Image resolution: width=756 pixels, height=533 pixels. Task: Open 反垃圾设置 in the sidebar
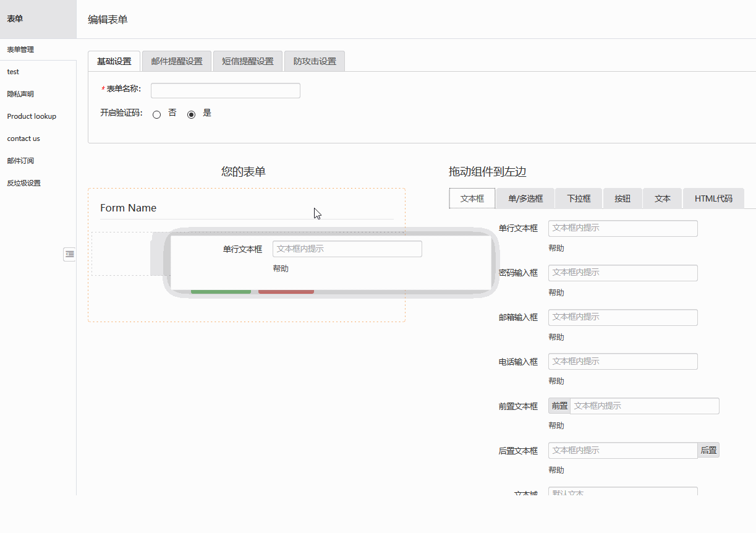tap(23, 183)
